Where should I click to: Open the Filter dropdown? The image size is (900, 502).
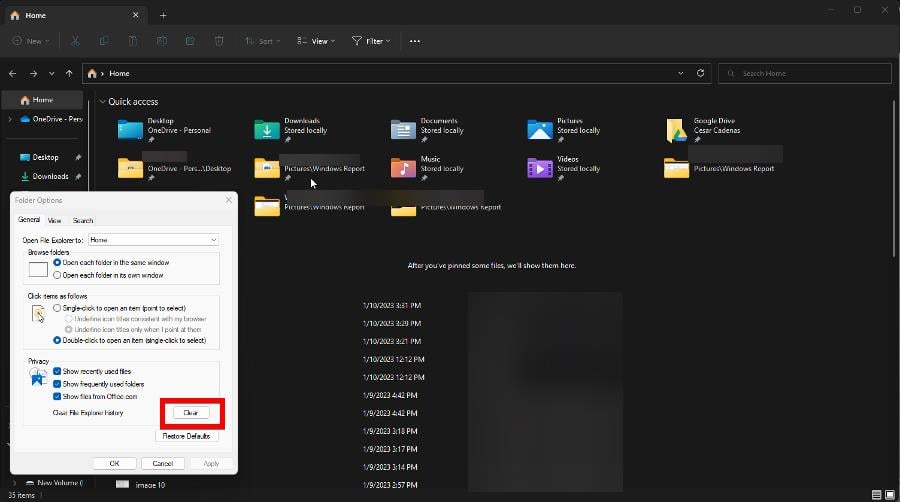(371, 41)
